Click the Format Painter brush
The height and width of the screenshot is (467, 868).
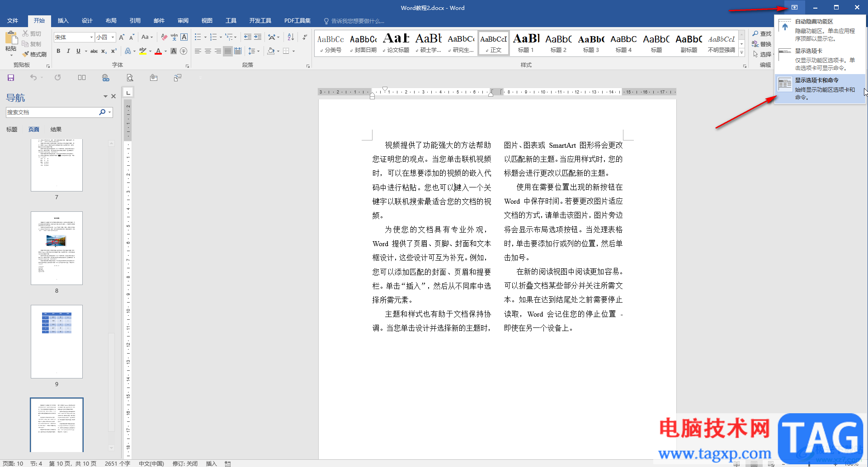click(25, 54)
